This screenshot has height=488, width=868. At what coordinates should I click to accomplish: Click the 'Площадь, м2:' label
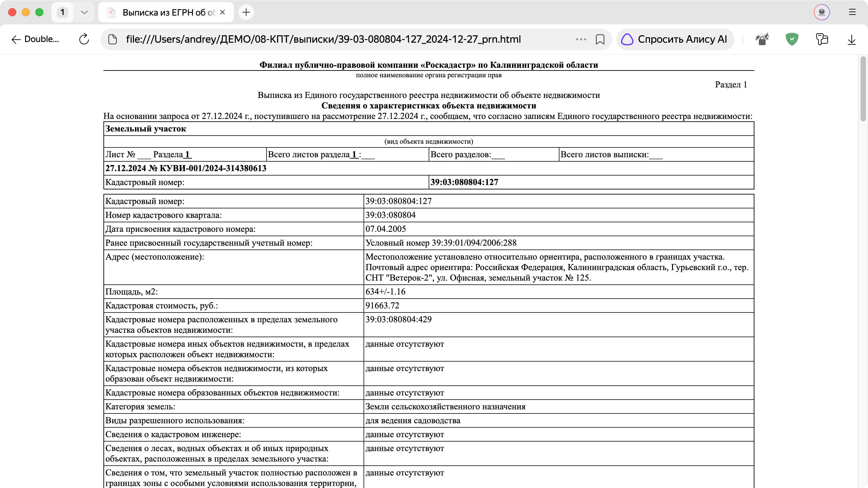click(132, 292)
